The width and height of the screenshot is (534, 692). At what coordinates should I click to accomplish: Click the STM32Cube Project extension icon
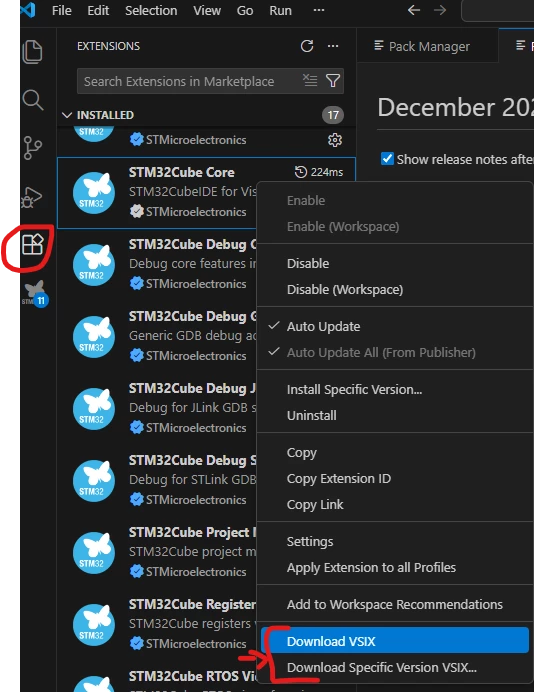tap(94, 553)
